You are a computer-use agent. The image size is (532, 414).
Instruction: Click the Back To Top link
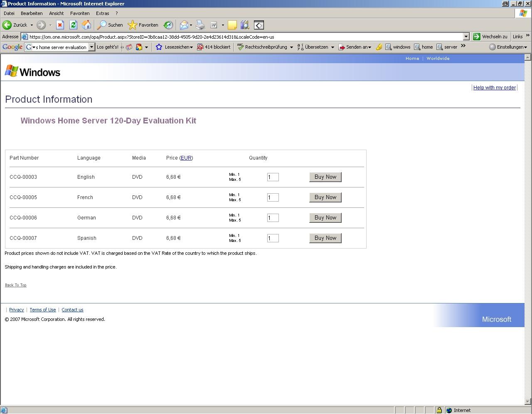click(16, 285)
